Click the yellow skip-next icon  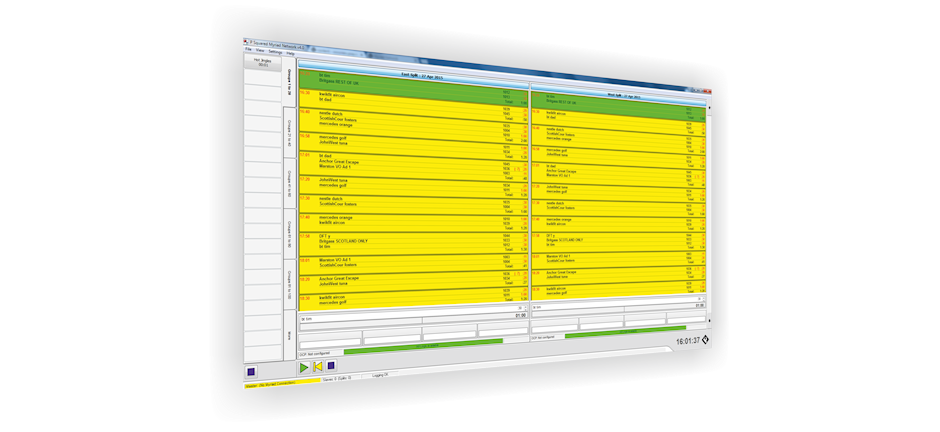(x=318, y=367)
